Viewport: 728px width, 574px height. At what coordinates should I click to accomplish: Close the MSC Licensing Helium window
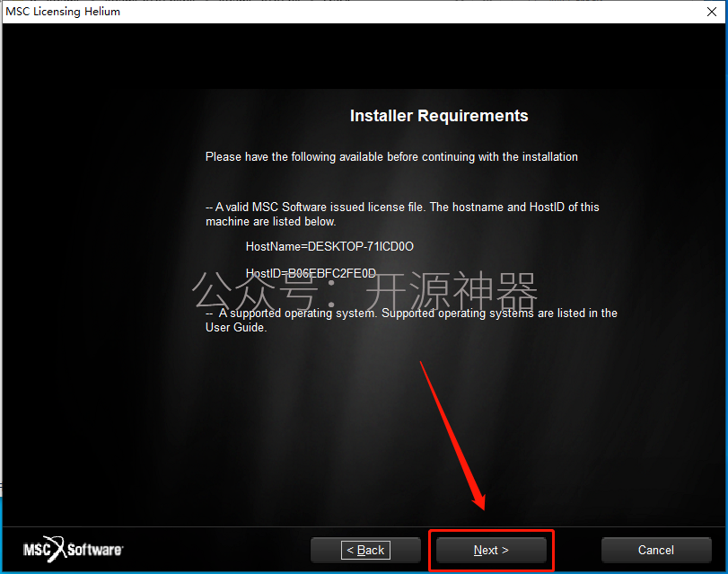pyautogui.click(x=712, y=12)
